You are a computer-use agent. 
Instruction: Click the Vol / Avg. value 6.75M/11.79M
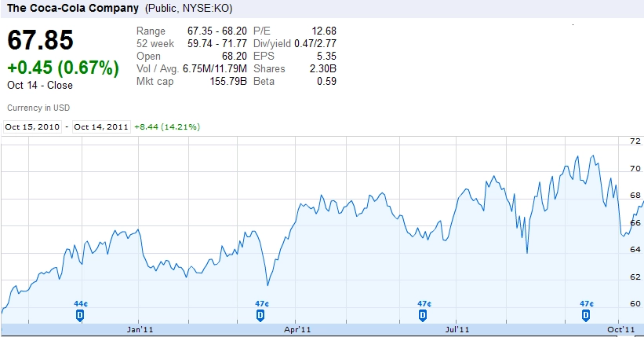(215, 68)
